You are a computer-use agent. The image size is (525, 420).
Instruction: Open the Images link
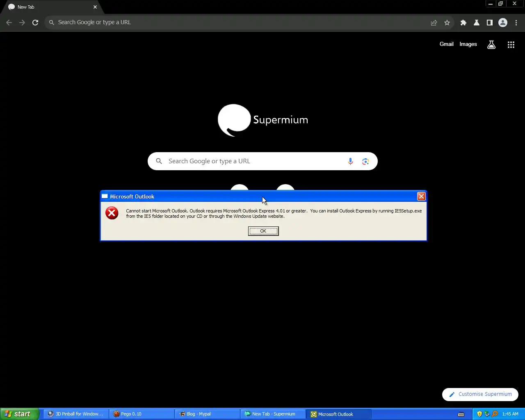click(x=468, y=44)
